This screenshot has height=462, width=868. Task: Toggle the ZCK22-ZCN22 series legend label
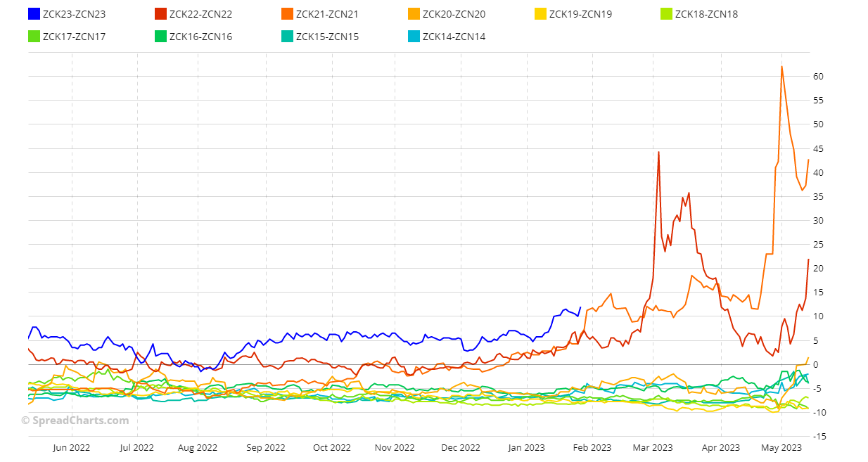(x=200, y=14)
